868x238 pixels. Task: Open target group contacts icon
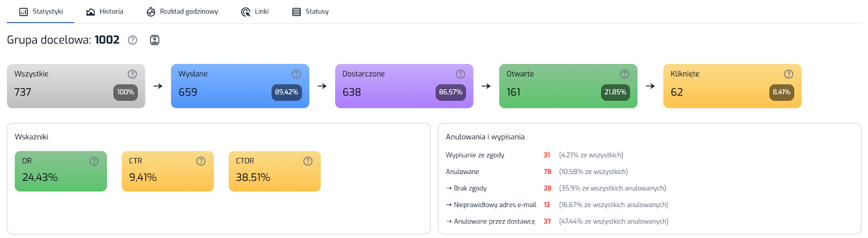pos(155,40)
